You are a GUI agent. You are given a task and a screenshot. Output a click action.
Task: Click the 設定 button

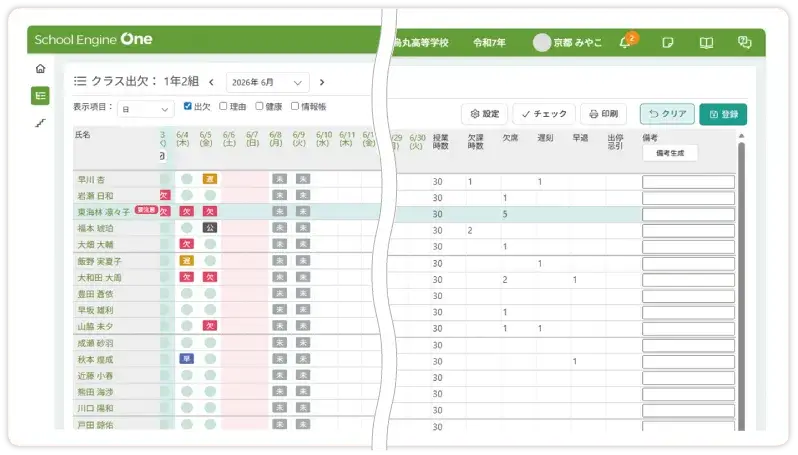pyautogui.click(x=484, y=113)
